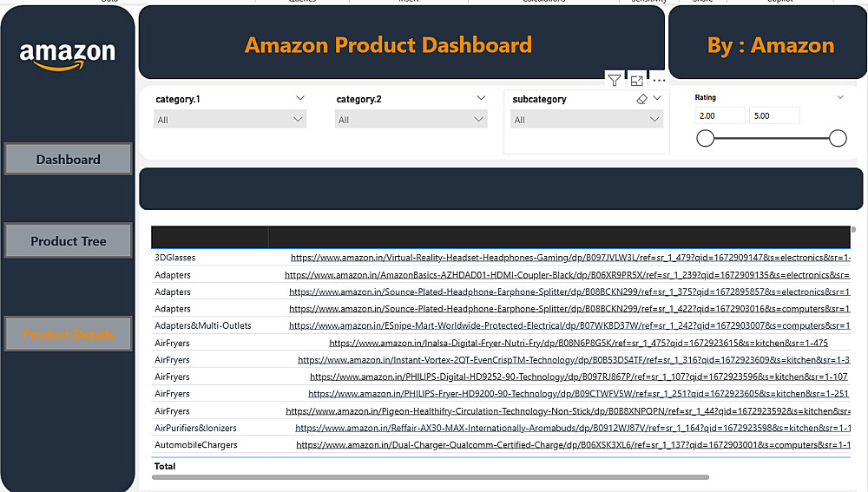
Task: Click the Rating slider's right handle
Action: coord(838,138)
